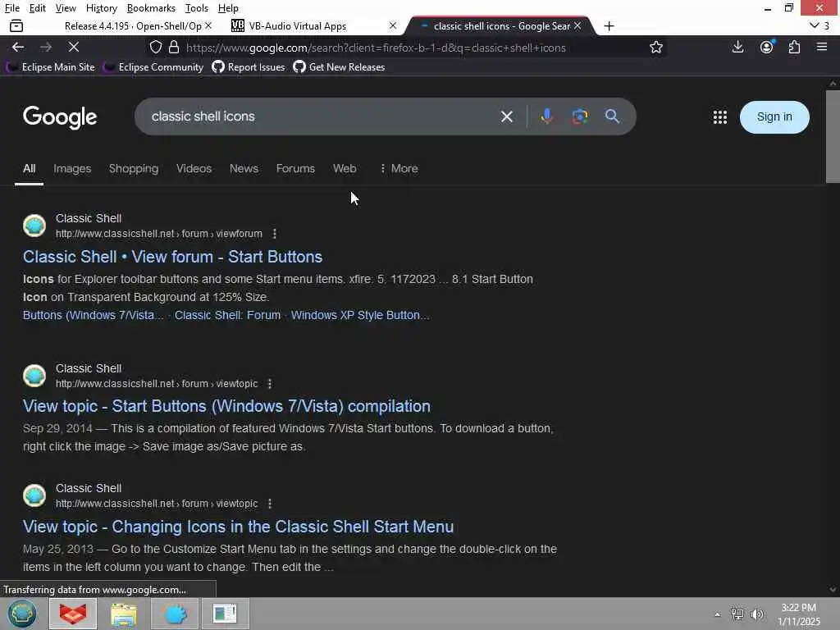Image resolution: width=840 pixels, height=630 pixels.
Task: Start voice search with microphone icon
Action: point(546,116)
